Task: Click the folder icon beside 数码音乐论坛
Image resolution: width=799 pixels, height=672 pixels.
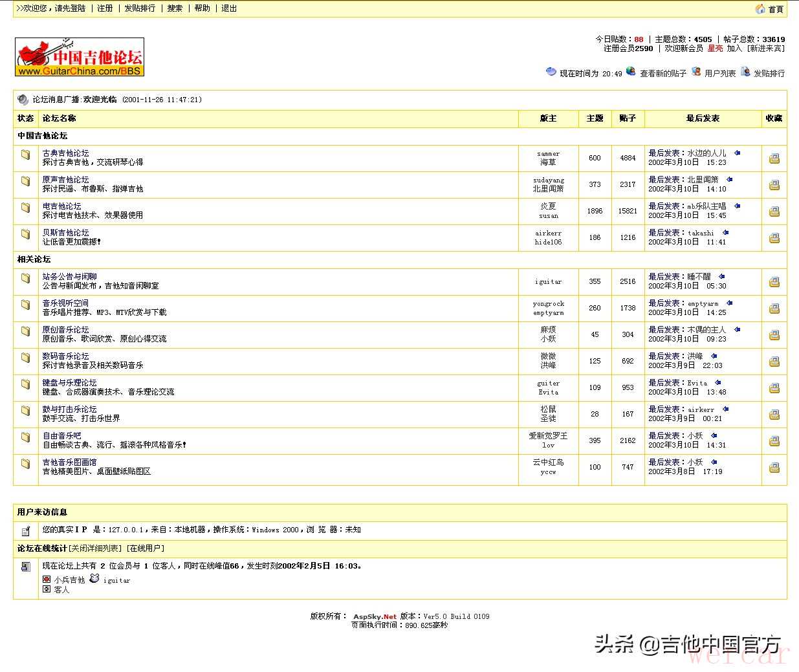Action: click(x=26, y=358)
